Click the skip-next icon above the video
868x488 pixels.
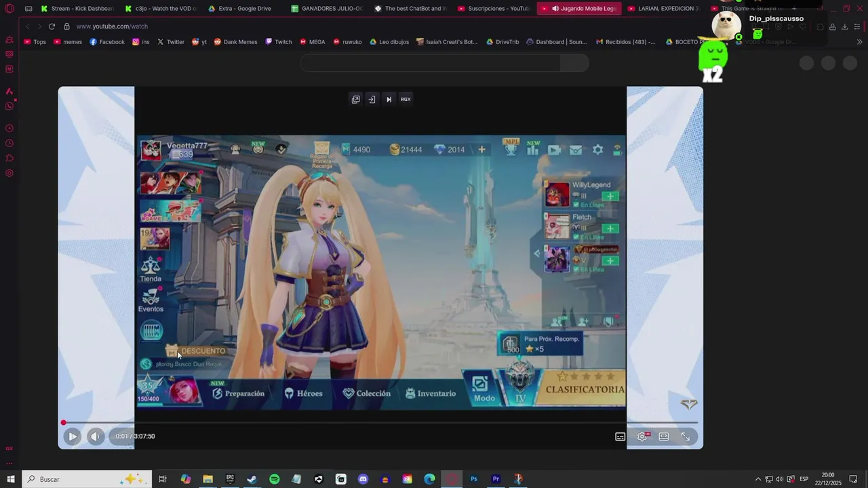[x=389, y=99]
